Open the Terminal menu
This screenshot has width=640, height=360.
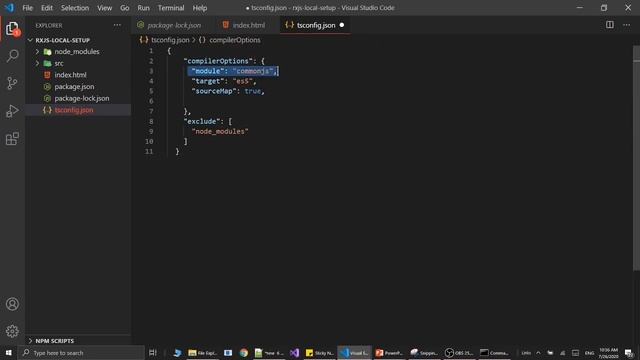pos(171,8)
